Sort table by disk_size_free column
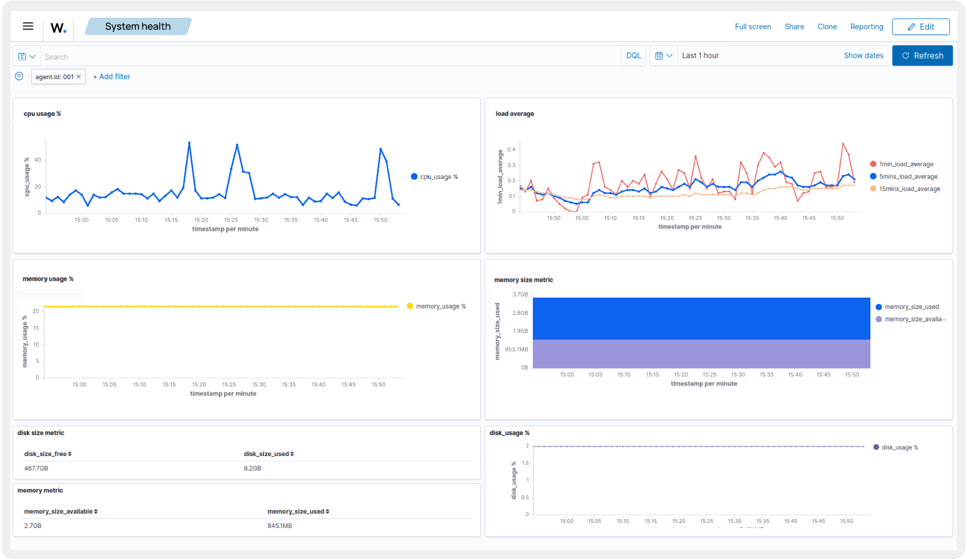This screenshot has height=560, width=967. click(x=47, y=453)
